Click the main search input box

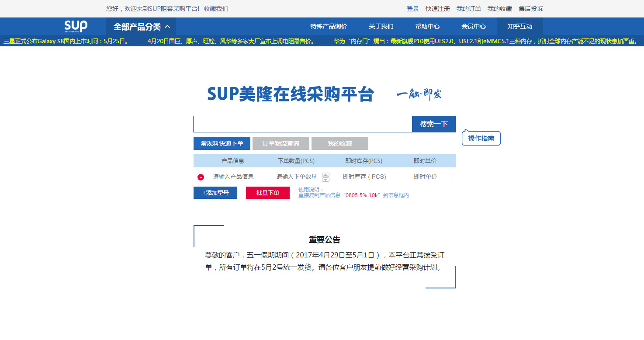click(303, 124)
